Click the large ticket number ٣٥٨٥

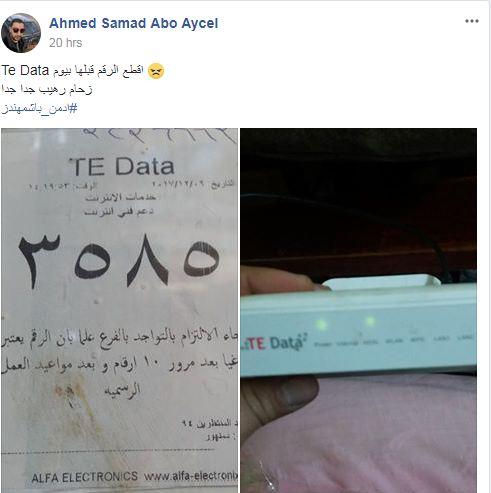coord(119,260)
